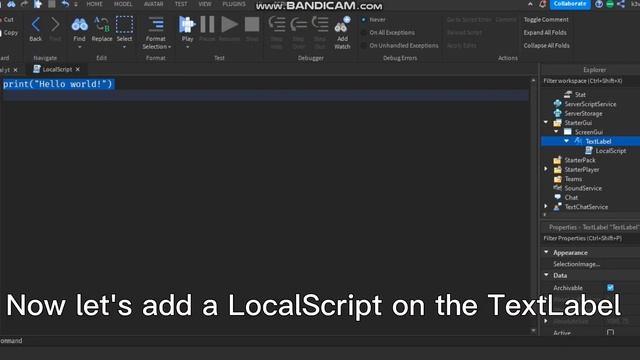This screenshot has height=360, width=640.
Task: Click the StarterGui folder icon
Action: [x=558, y=122]
